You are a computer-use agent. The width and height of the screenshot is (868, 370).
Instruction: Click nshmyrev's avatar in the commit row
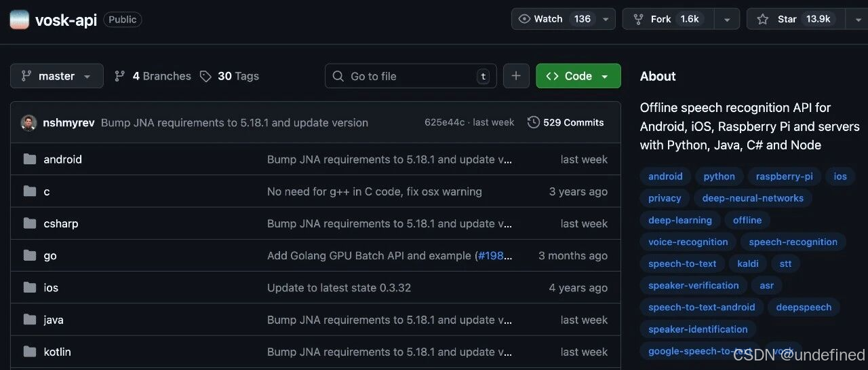[x=28, y=123]
